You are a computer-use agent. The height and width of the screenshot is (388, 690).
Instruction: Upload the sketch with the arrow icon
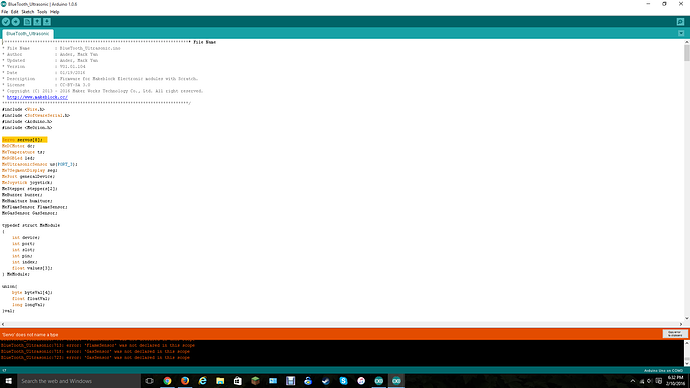(15, 22)
